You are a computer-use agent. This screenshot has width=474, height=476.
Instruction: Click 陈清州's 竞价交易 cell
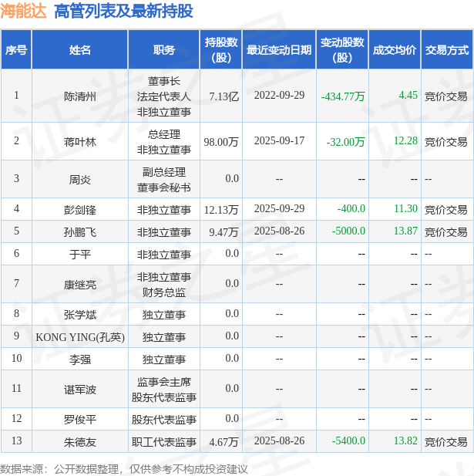445,96
